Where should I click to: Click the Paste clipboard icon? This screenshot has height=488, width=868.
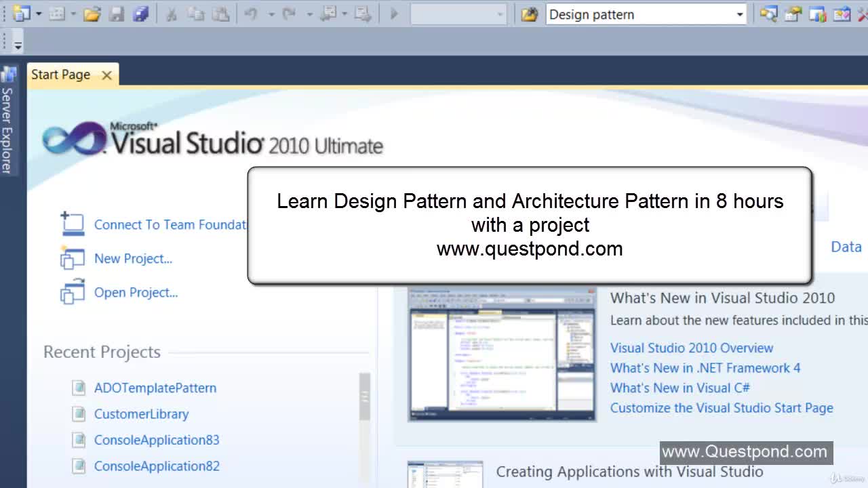pos(220,14)
